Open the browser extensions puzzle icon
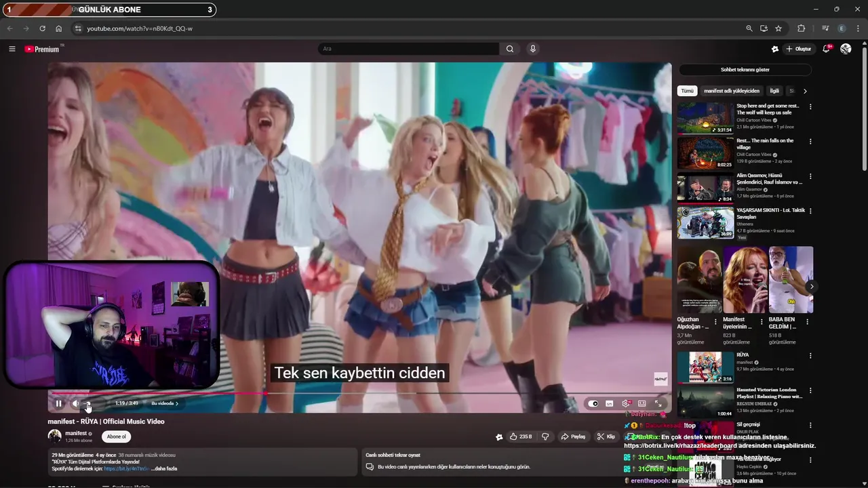This screenshot has height=488, width=868. point(802,28)
